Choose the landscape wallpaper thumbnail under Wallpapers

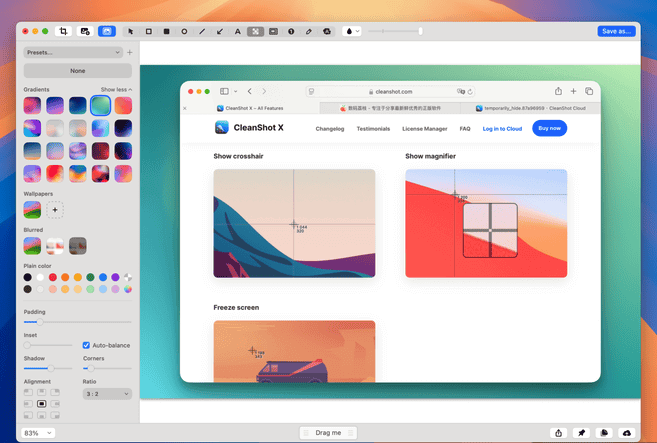point(32,210)
